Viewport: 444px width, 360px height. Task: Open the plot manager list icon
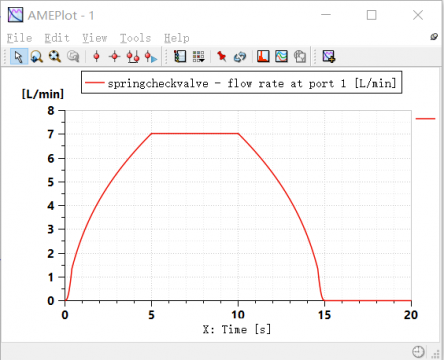pyautogui.click(x=180, y=56)
